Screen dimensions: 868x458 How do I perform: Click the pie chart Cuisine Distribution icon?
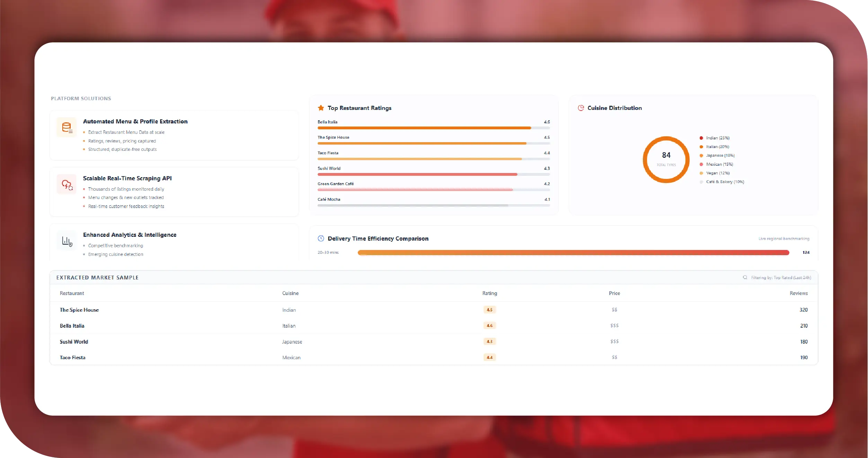pos(581,108)
